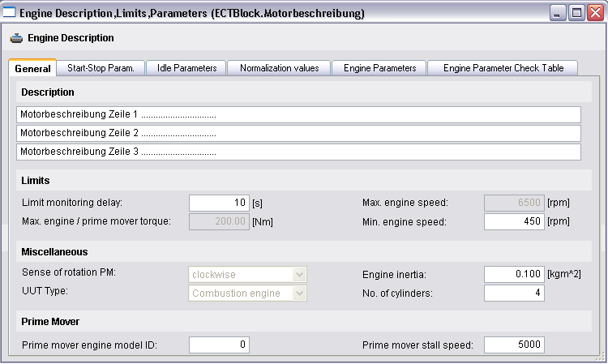Select the Engine inertia value field
The width and height of the screenshot is (608, 364).
click(514, 275)
